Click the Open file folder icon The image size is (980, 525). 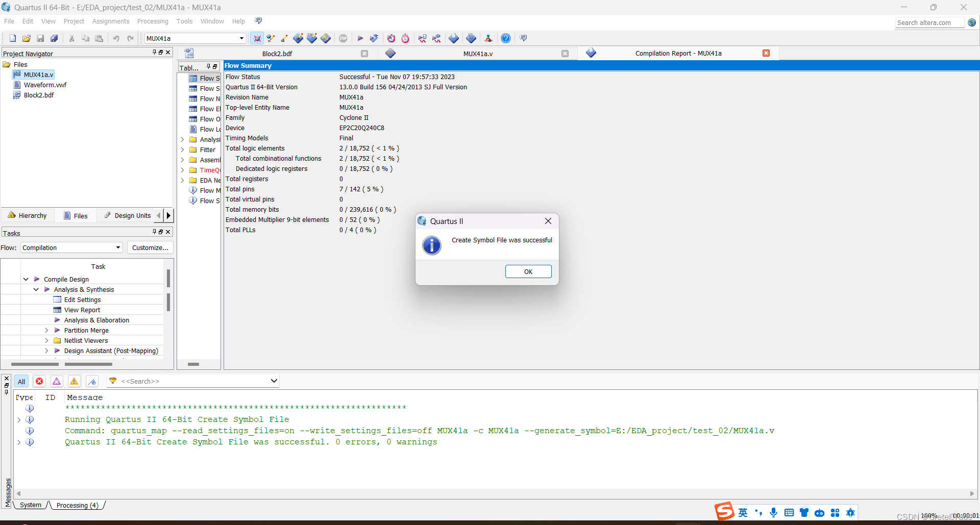[x=27, y=38]
